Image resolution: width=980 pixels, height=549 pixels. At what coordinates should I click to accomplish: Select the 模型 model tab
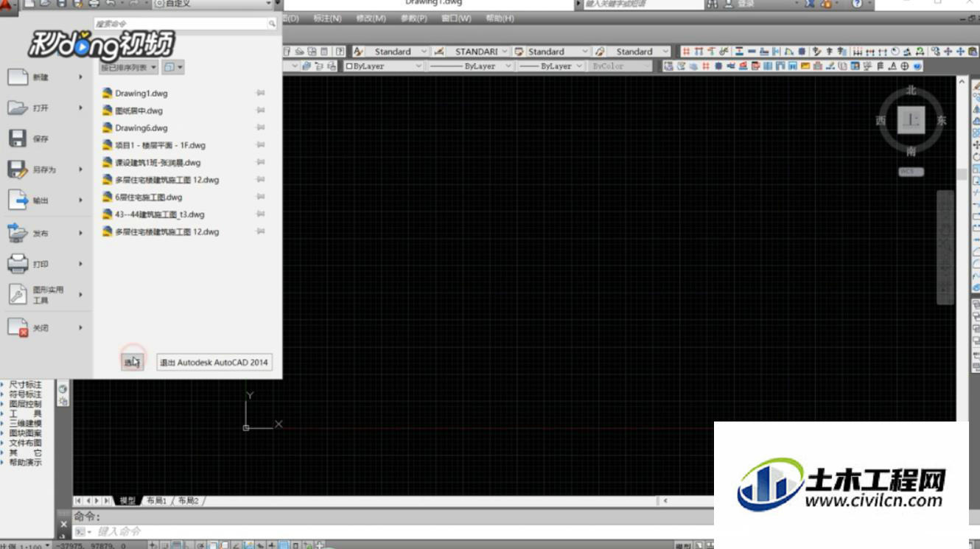[127, 500]
